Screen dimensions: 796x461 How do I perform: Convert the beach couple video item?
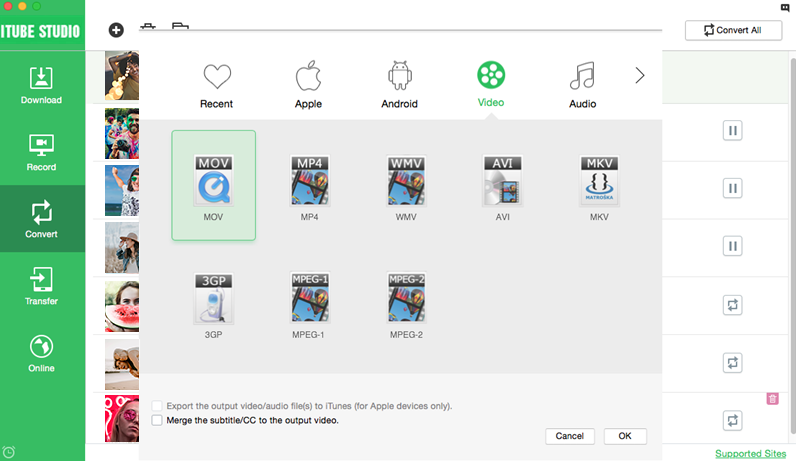tap(733, 363)
